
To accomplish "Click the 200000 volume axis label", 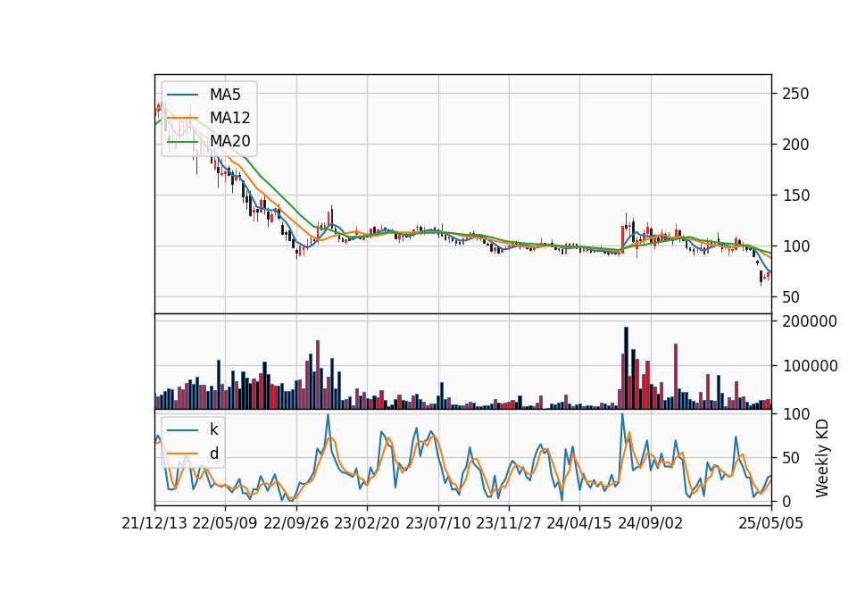I will (810, 321).
